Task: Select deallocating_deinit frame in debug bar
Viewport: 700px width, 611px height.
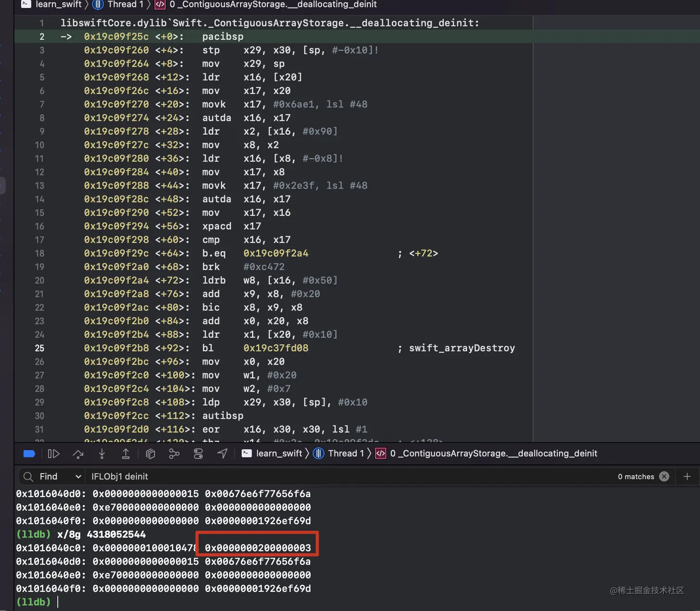Action: 494,454
